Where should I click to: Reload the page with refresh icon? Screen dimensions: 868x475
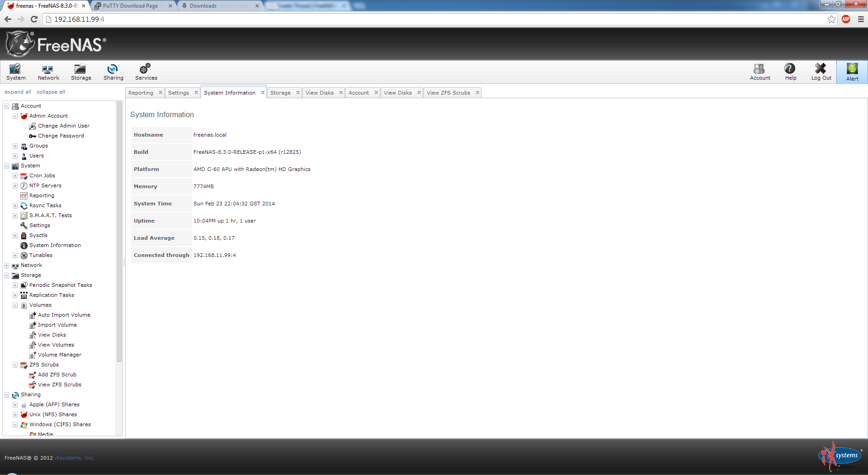(34, 19)
